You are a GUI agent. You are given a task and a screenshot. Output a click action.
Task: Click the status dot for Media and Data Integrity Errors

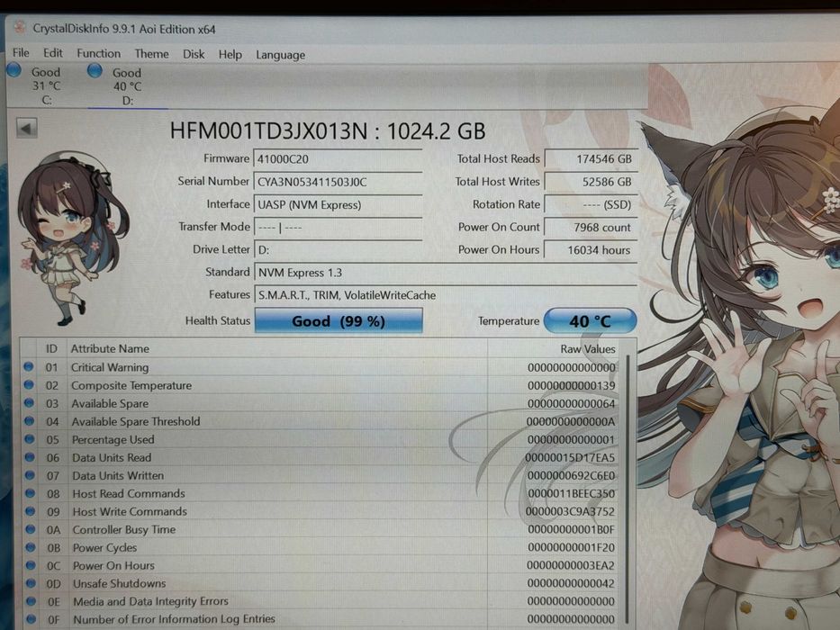(x=32, y=601)
